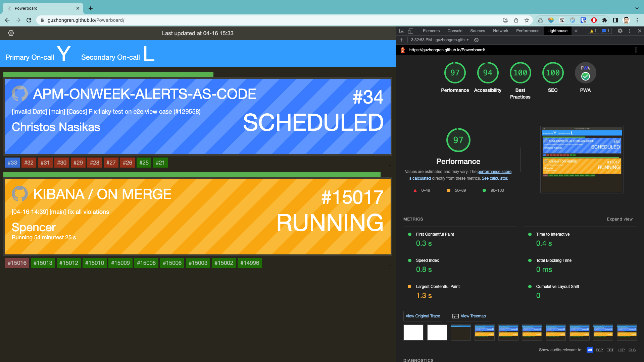This screenshot has width=644, height=362.
Task: Open the final screenshot thumbnail in Lighthouse
Action: tap(582, 160)
